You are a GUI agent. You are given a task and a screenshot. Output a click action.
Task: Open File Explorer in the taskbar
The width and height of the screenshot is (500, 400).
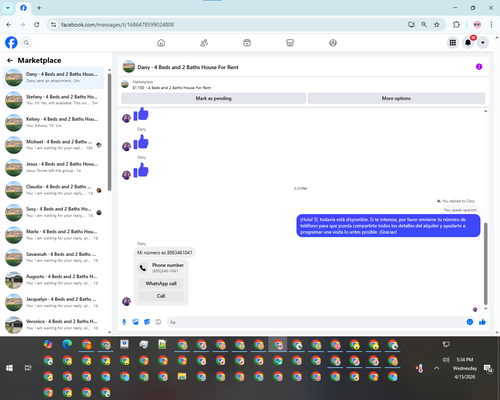(x=182, y=376)
